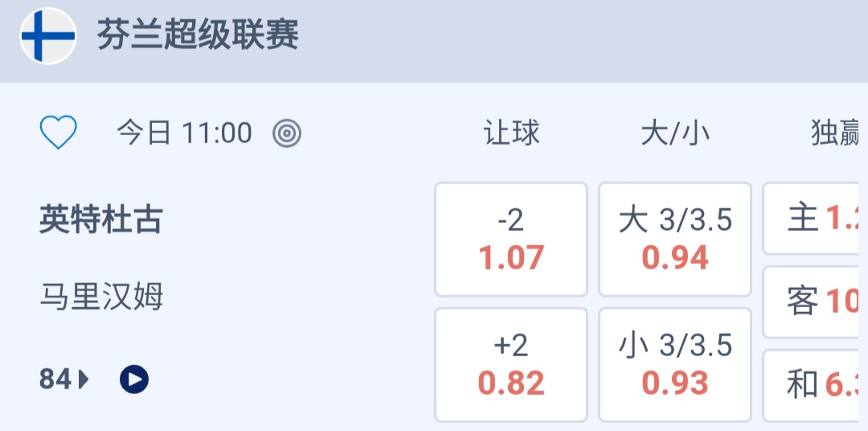Pick the -2 handicap at 1.07

point(511,239)
